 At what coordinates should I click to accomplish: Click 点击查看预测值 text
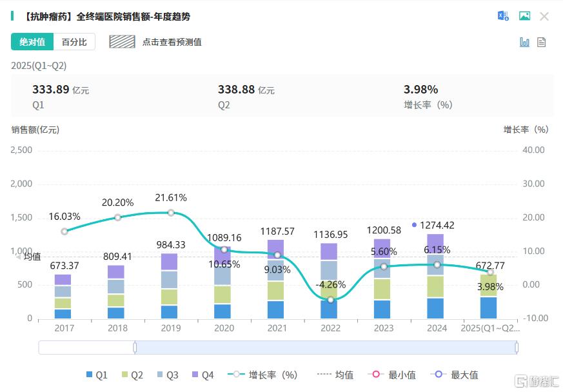tap(172, 42)
